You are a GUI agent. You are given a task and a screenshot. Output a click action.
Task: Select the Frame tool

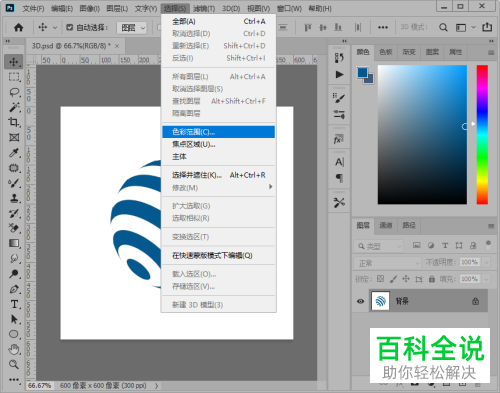(14, 137)
